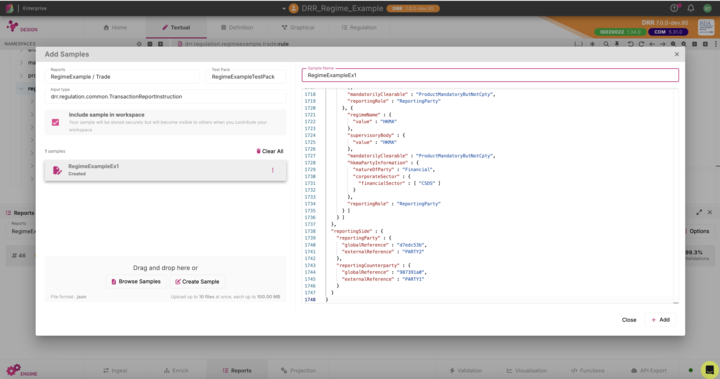
Task: Click the Input type field
Action: [x=166, y=96]
